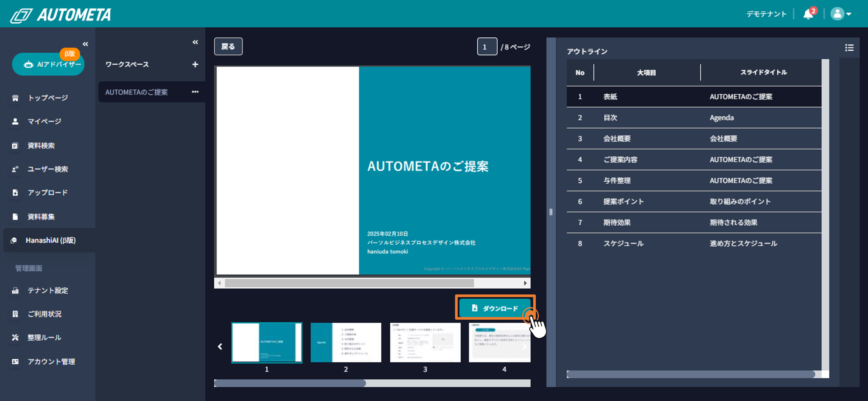868x401 pixels.
Task: Open アカウント管理 in admin section
Action: click(52, 362)
